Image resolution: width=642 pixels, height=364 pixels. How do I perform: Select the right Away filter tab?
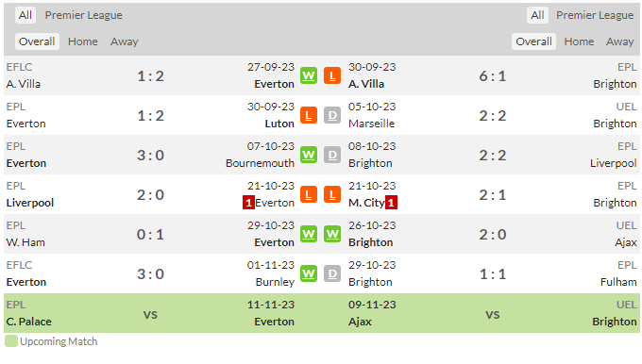tap(620, 41)
